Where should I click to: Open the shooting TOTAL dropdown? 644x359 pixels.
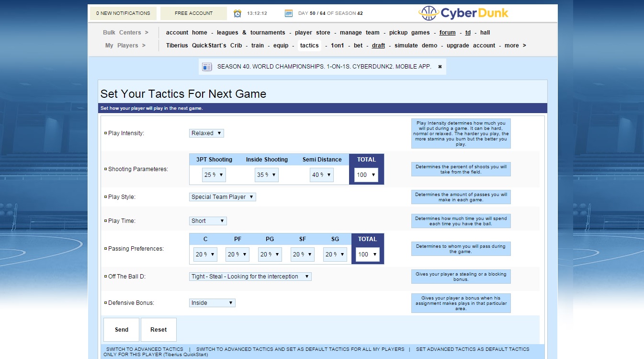pos(366,175)
